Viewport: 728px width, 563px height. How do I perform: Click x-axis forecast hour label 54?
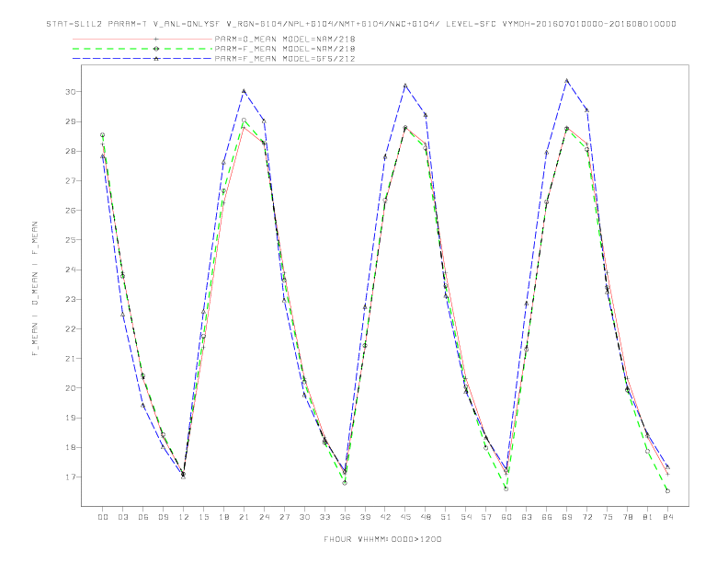(466, 517)
